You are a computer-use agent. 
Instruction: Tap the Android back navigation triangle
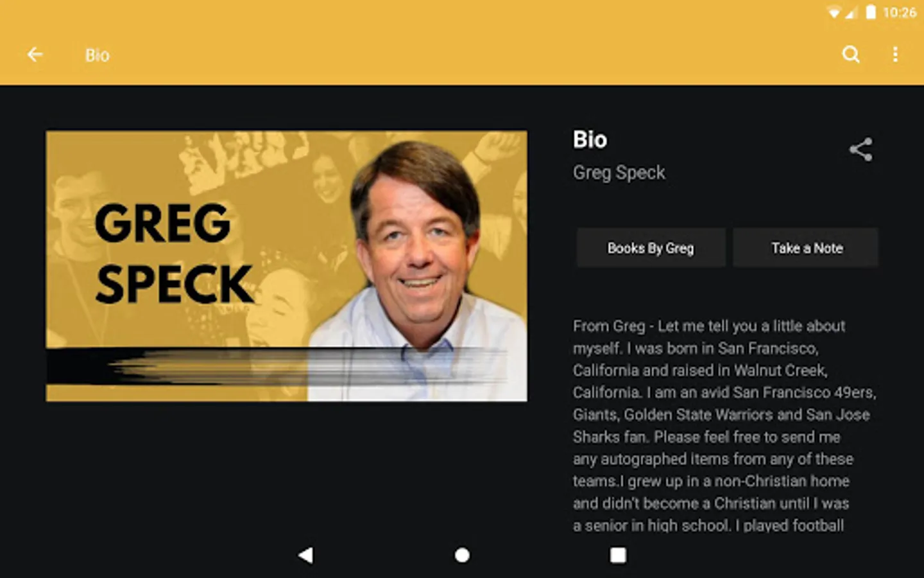[x=305, y=555]
